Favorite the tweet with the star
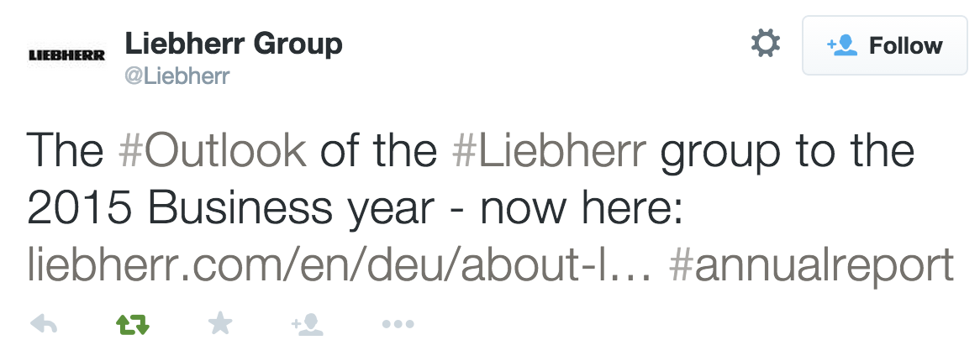The width and height of the screenshot is (980, 361). (219, 324)
